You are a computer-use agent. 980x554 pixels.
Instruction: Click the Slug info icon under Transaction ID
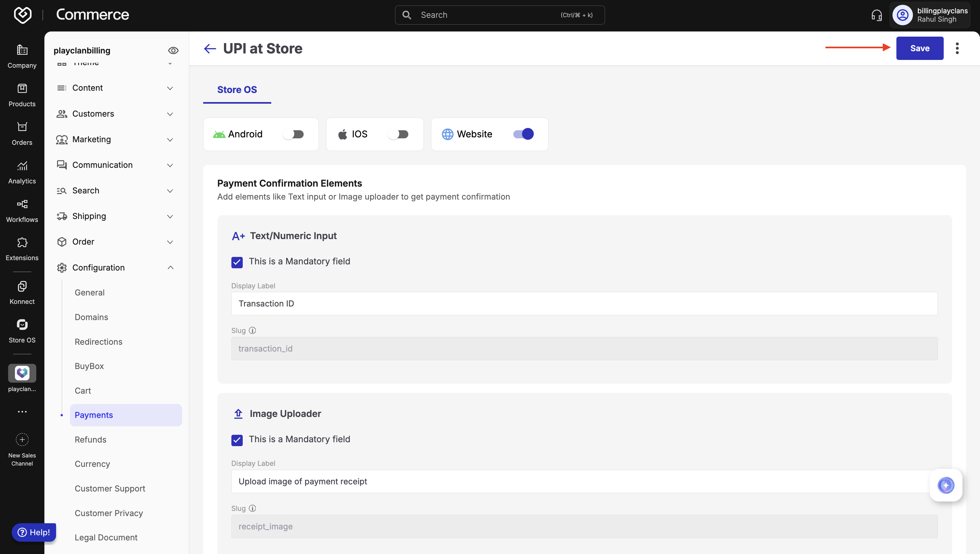click(x=252, y=330)
